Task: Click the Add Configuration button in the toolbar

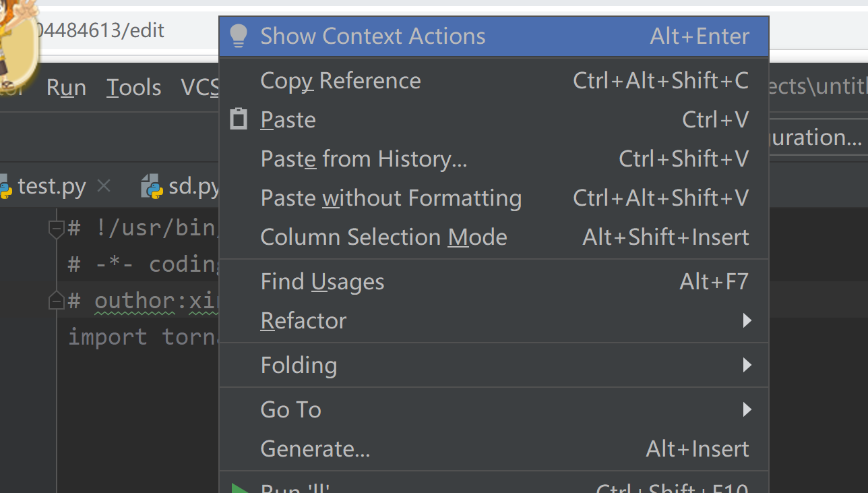Action: tap(815, 138)
